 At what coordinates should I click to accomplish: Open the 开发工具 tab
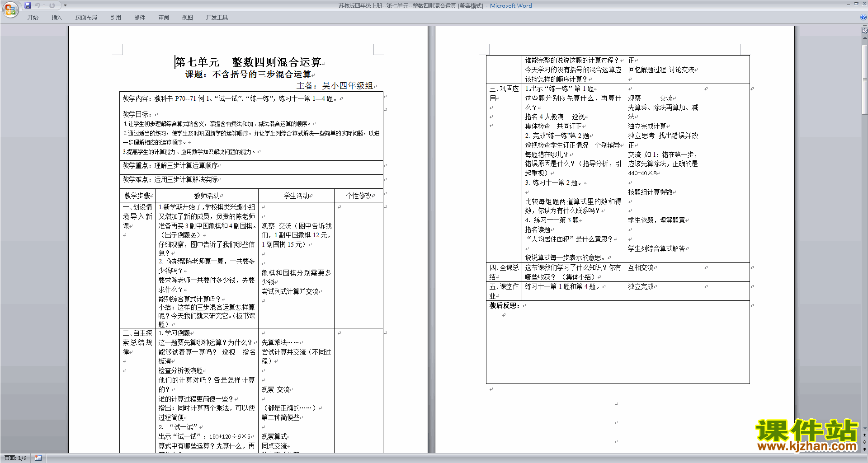(x=217, y=18)
